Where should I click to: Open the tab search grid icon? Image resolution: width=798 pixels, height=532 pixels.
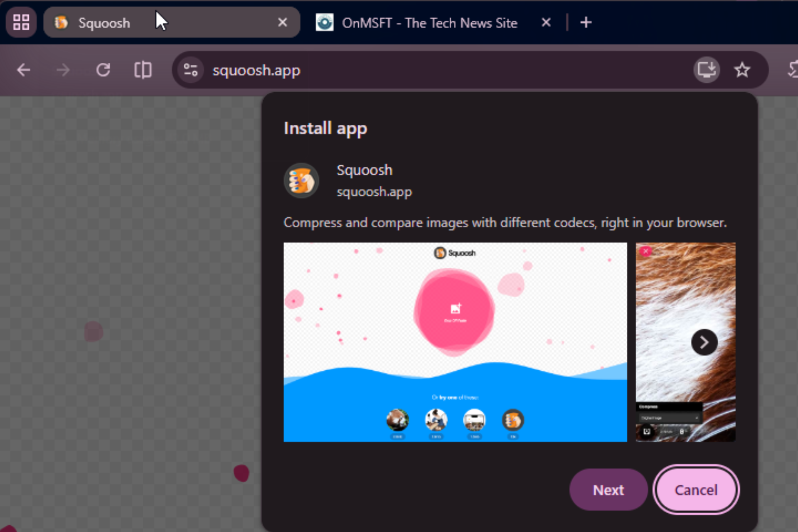(21, 22)
